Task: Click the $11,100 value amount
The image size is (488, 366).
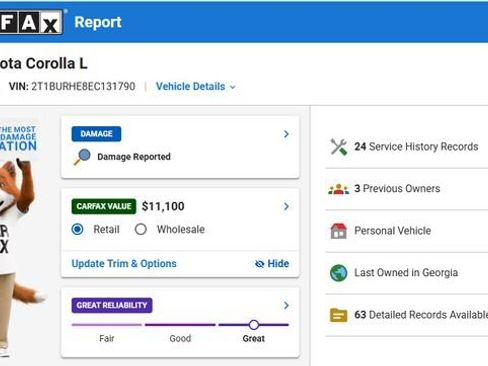Action: (x=163, y=206)
